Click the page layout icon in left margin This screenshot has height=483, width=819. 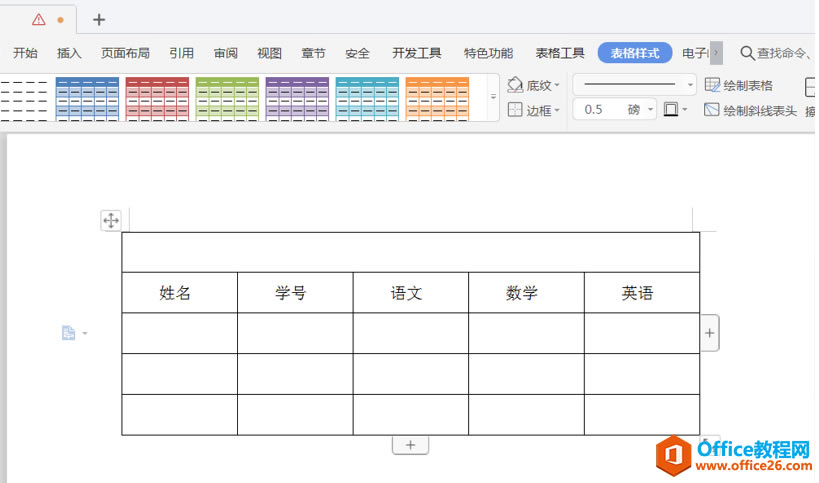tap(69, 333)
